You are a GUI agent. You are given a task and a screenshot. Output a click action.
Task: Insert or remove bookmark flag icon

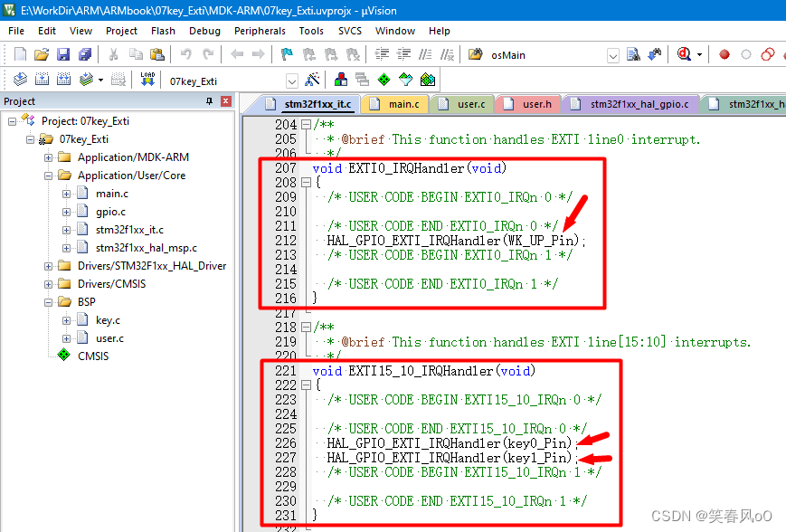click(287, 54)
